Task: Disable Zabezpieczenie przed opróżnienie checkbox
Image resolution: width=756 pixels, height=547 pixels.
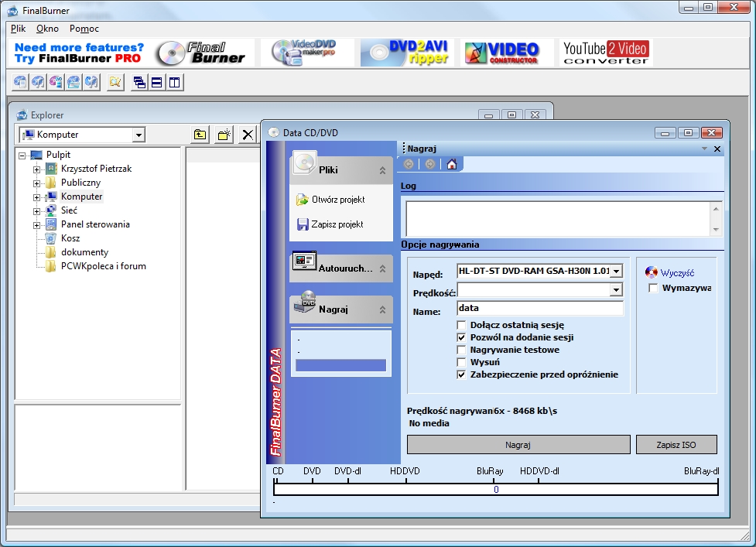Action: (461, 374)
